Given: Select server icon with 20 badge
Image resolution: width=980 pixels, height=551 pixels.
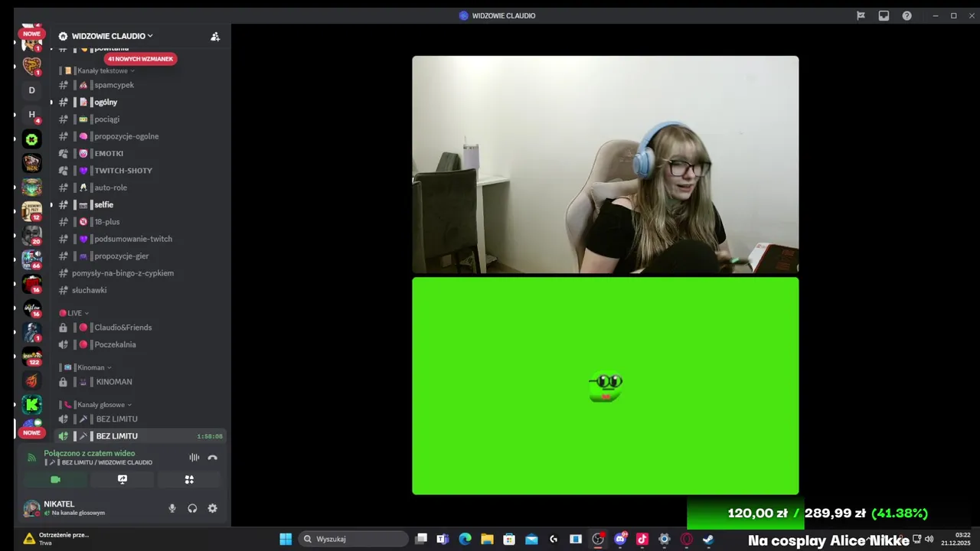Looking at the screenshot, I should click(31, 236).
